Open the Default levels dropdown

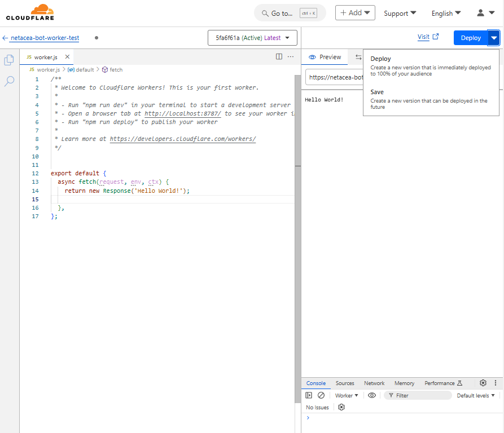tap(475, 395)
